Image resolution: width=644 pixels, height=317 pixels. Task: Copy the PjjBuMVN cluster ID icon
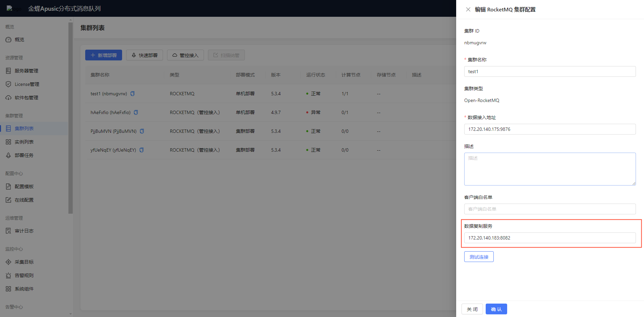tap(142, 131)
